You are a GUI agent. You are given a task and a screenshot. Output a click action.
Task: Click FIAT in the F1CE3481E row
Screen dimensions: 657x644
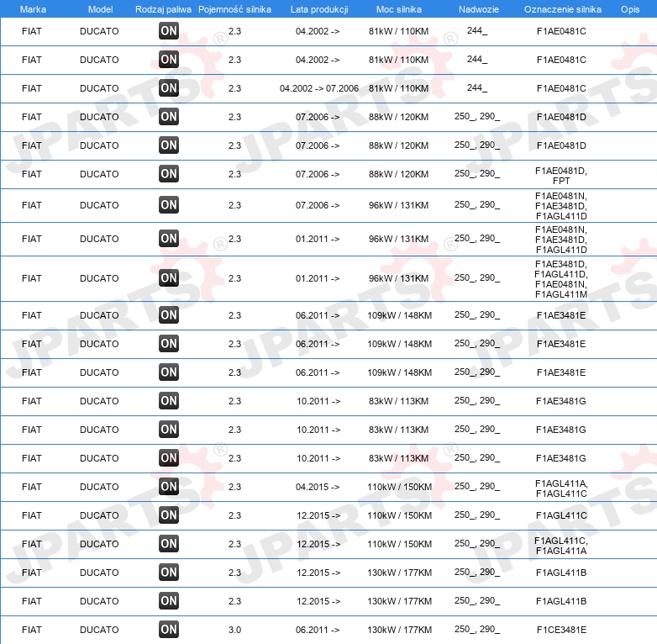point(32,630)
